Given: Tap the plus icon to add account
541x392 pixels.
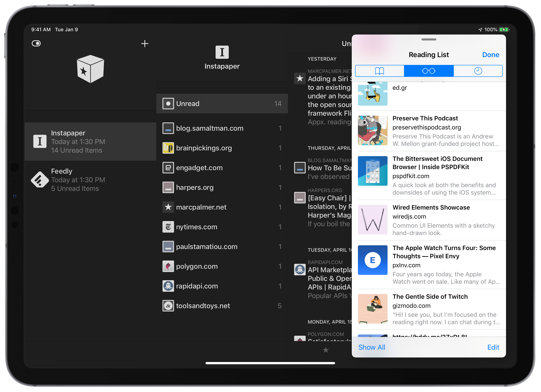Looking at the screenshot, I should 145,43.
